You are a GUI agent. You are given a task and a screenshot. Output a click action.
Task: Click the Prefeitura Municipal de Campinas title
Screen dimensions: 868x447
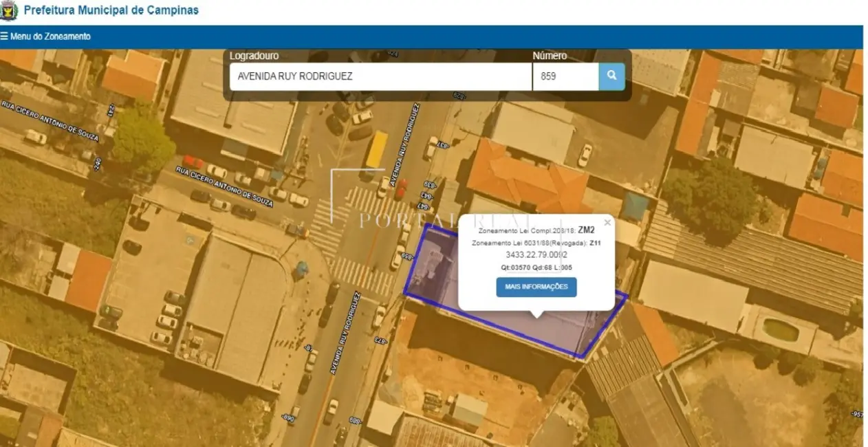tap(111, 10)
